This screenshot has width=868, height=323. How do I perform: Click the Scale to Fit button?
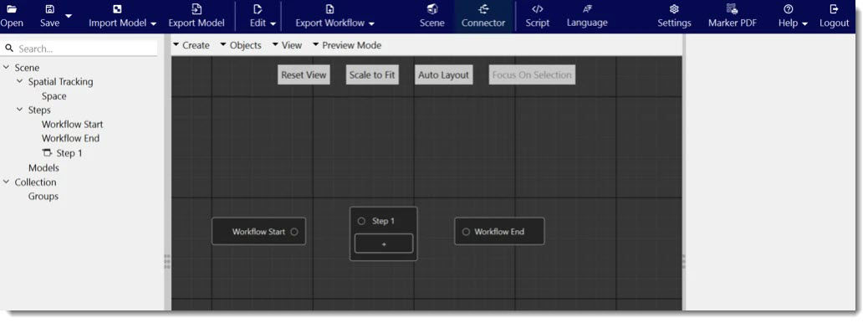tap(373, 74)
